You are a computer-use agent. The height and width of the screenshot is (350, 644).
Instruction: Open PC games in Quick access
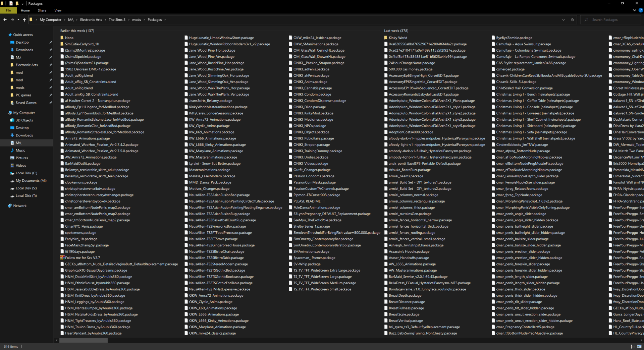click(23, 95)
